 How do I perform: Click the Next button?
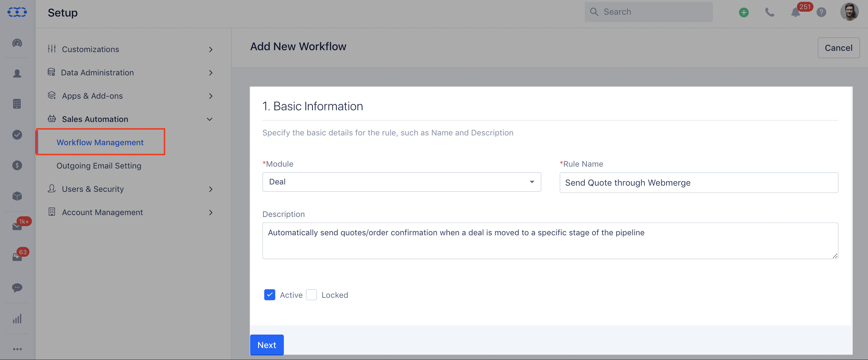pyautogui.click(x=267, y=345)
